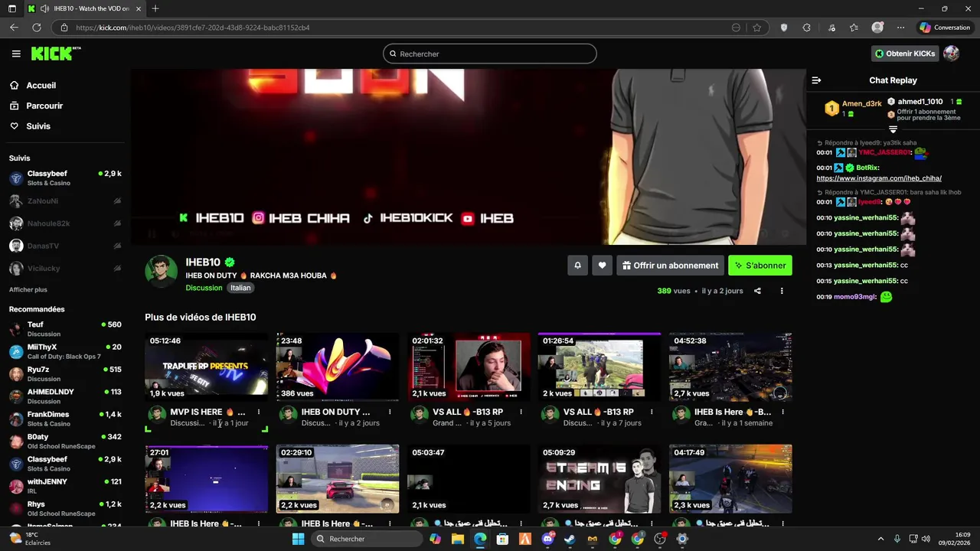This screenshot has width=980, height=551.
Task: Focus the Rechercher search field on Kick
Action: coord(490,54)
